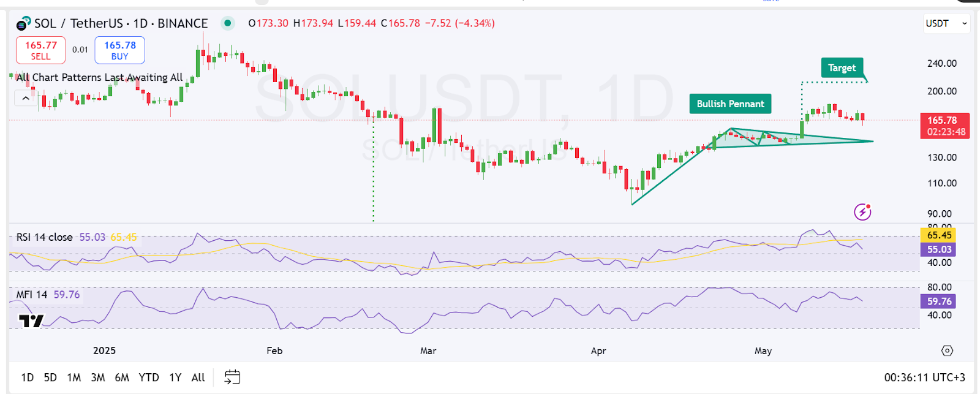Image resolution: width=980 pixels, height=394 pixels.
Task: Click the Apr time axis label
Action: (598, 350)
